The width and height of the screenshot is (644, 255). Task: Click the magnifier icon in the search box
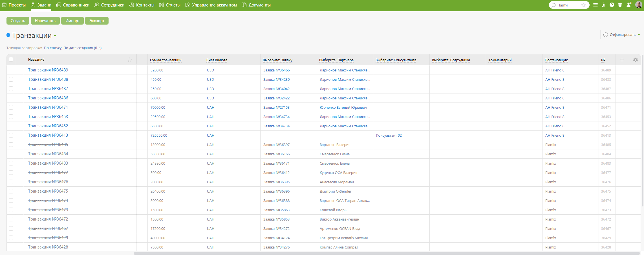[554, 5]
